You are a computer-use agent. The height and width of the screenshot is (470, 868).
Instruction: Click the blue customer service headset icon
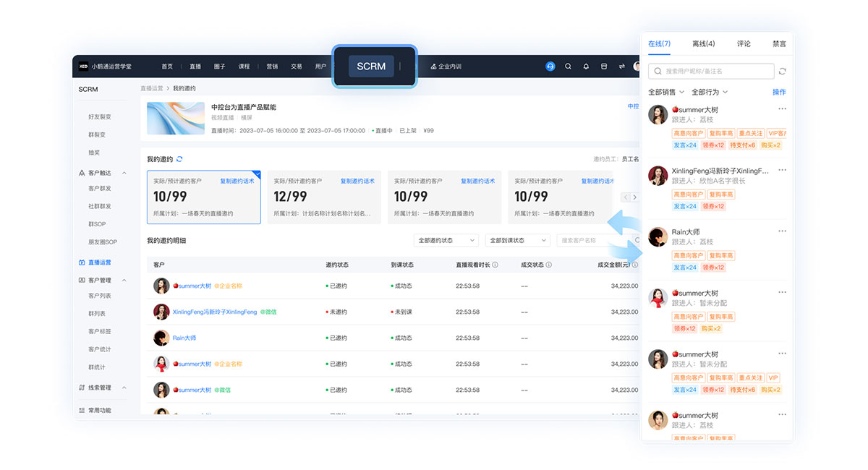point(550,67)
